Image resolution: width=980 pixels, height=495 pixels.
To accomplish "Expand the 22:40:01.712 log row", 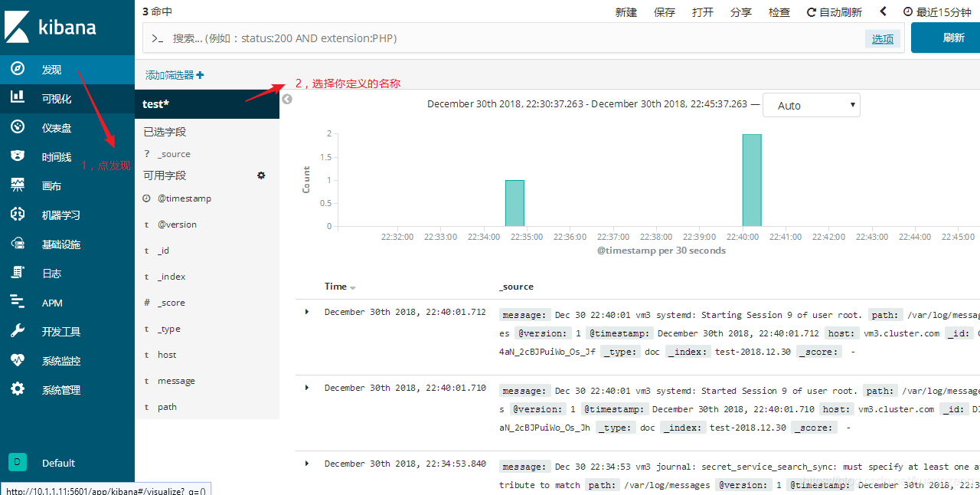I will point(307,312).
